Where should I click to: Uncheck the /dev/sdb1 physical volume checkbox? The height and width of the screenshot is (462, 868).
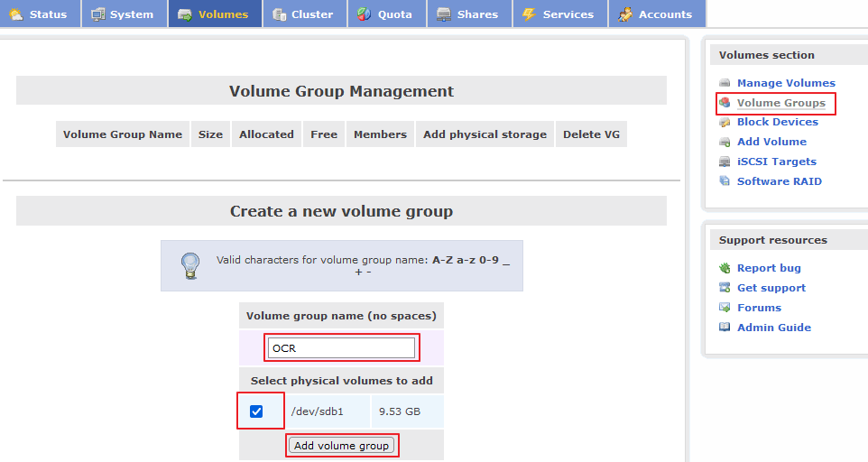[256, 411]
